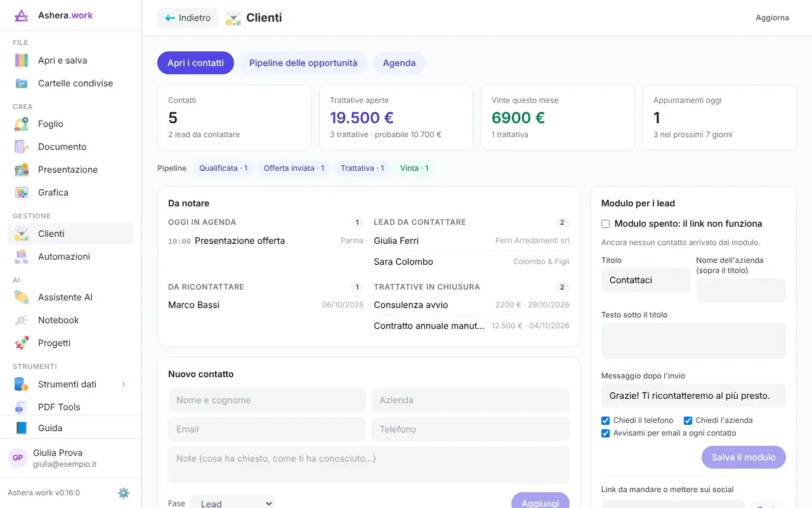Expand the Strumenti dati chevron
812x508 pixels.
[x=124, y=384]
